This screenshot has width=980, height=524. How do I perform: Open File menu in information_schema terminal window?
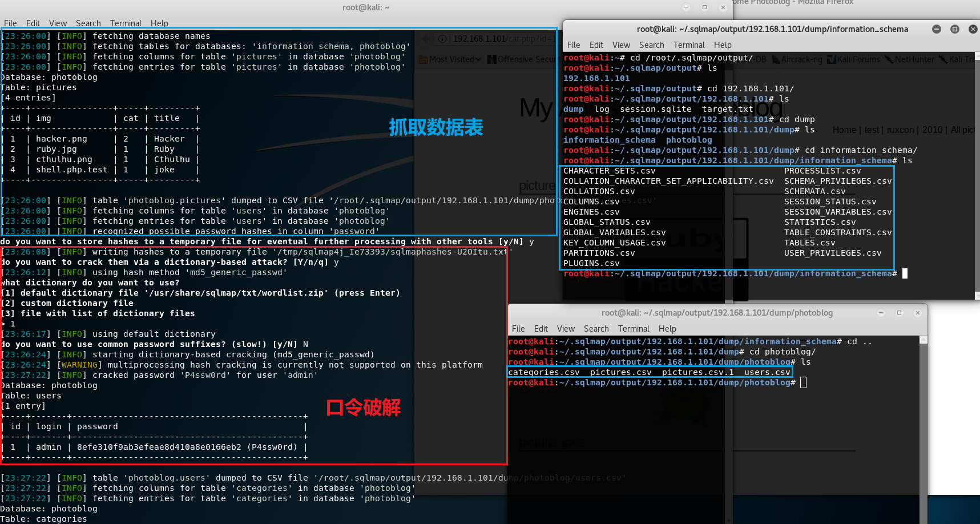[574, 45]
